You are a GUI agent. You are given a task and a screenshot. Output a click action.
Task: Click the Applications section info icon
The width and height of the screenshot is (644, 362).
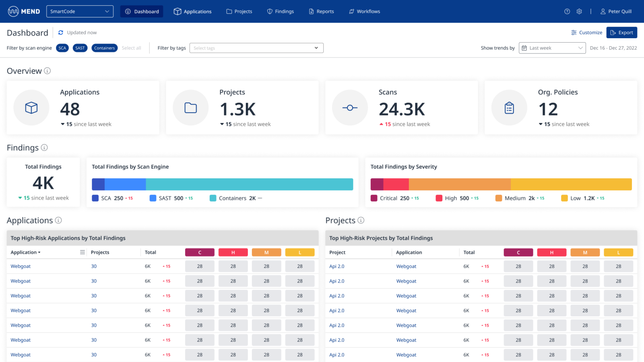click(58, 220)
